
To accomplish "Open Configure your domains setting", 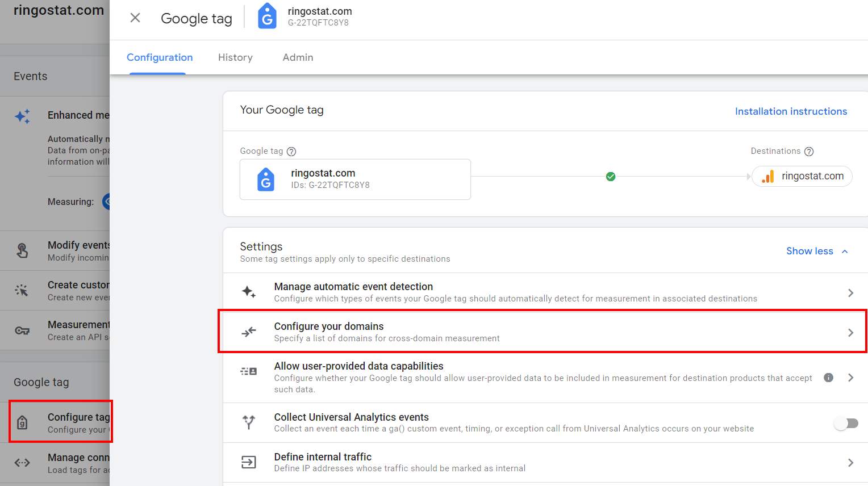I will 545,332.
